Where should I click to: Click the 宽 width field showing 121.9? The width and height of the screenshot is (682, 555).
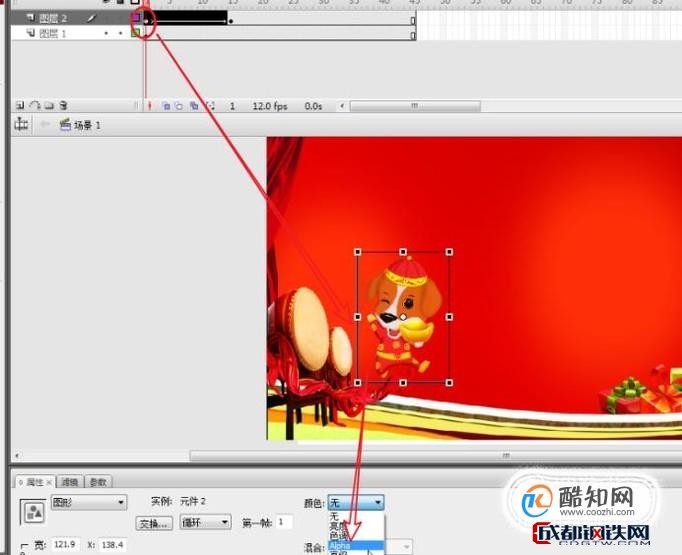pyautogui.click(x=65, y=545)
